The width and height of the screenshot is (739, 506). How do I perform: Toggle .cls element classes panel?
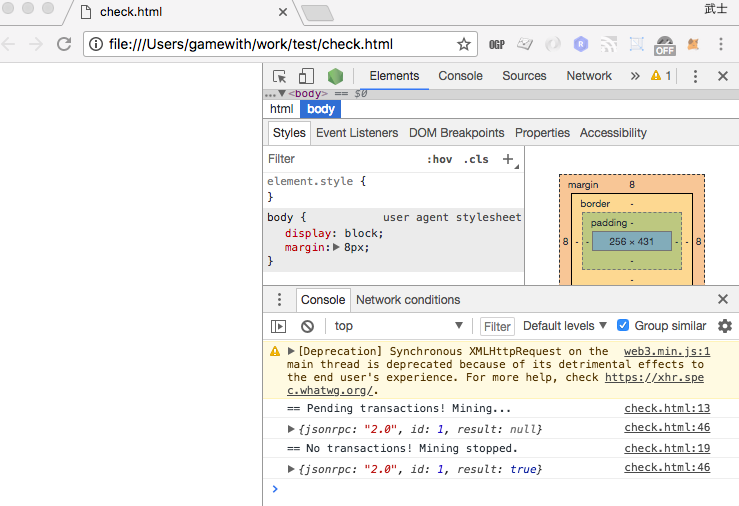(x=476, y=159)
